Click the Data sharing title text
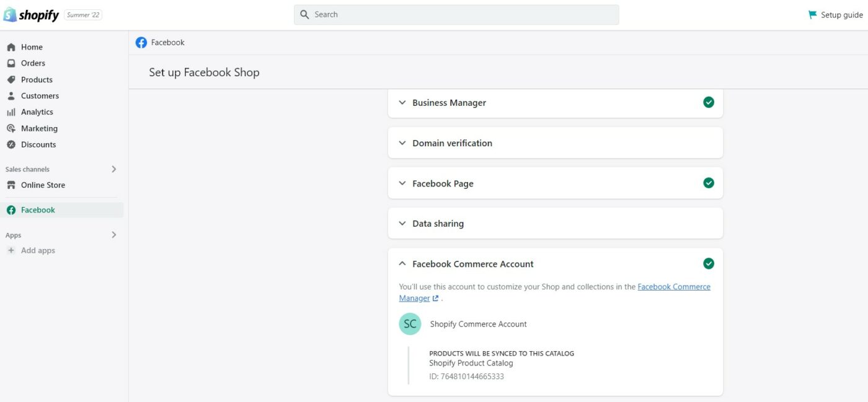Screen dimensions: 868x402 pyautogui.click(x=438, y=224)
